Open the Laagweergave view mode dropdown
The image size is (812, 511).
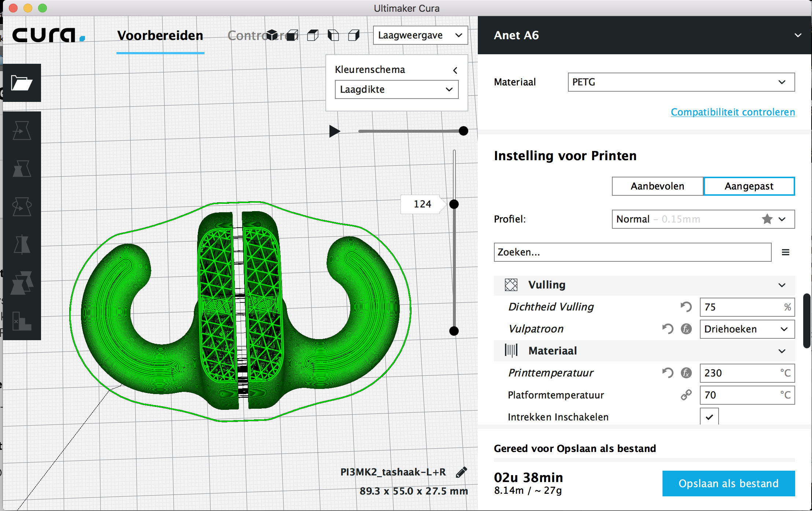(x=420, y=35)
